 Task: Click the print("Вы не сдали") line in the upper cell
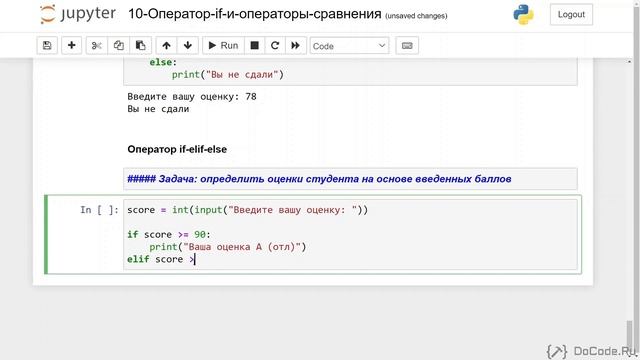point(227,74)
